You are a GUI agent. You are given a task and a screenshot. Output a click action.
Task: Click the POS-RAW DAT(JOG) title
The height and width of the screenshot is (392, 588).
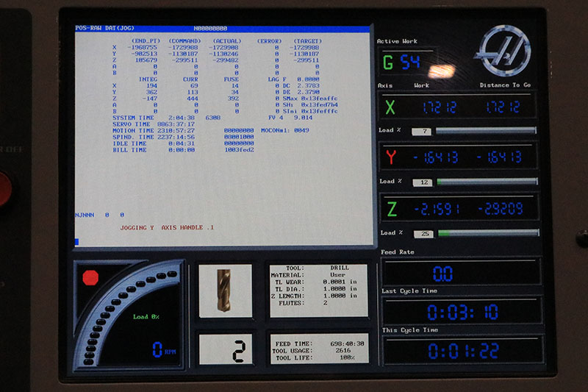tap(104, 28)
